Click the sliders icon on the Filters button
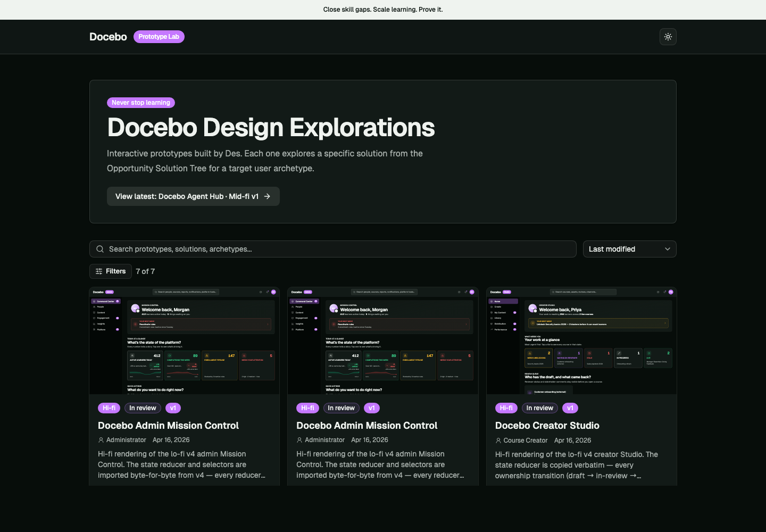This screenshot has height=532, width=766. tap(99, 271)
